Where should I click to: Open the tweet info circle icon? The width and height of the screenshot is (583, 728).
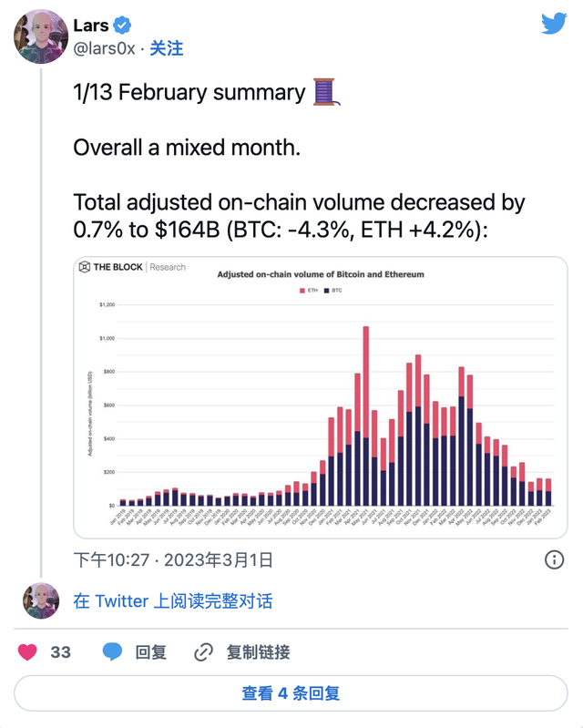(553, 559)
